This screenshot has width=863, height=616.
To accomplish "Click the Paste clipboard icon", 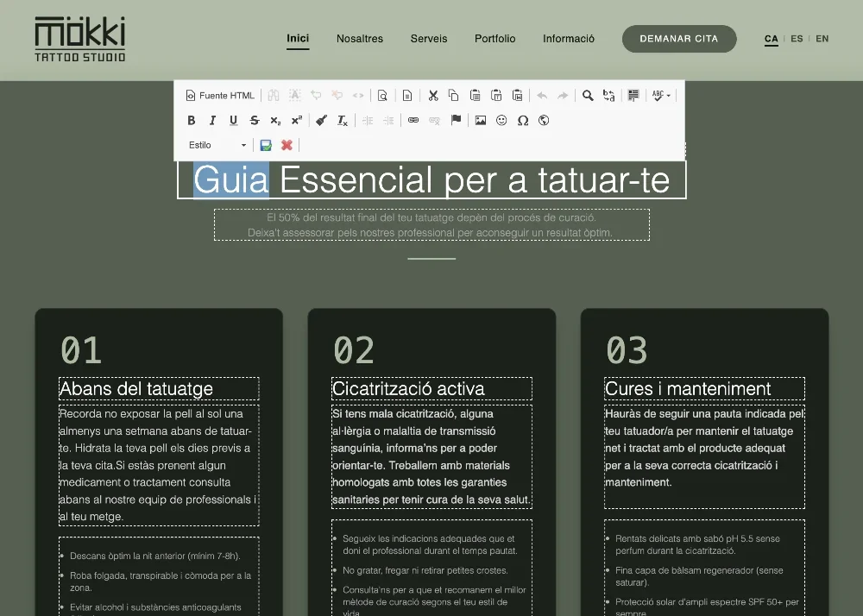I will pyautogui.click(x=475, y=96).
